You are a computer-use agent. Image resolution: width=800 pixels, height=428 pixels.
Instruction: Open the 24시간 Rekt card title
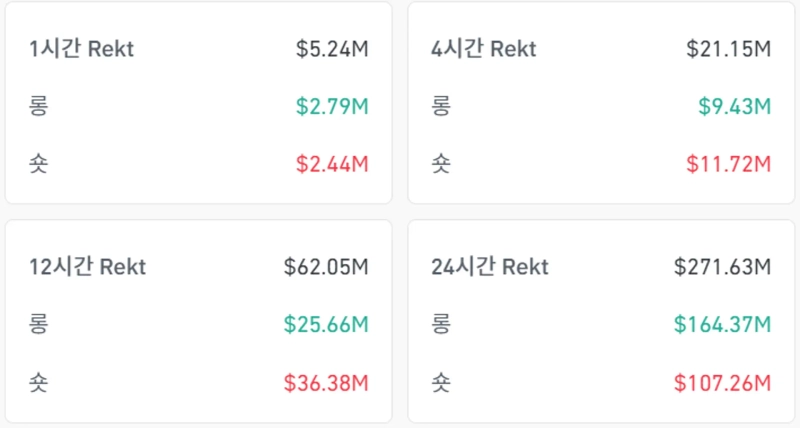490,267
